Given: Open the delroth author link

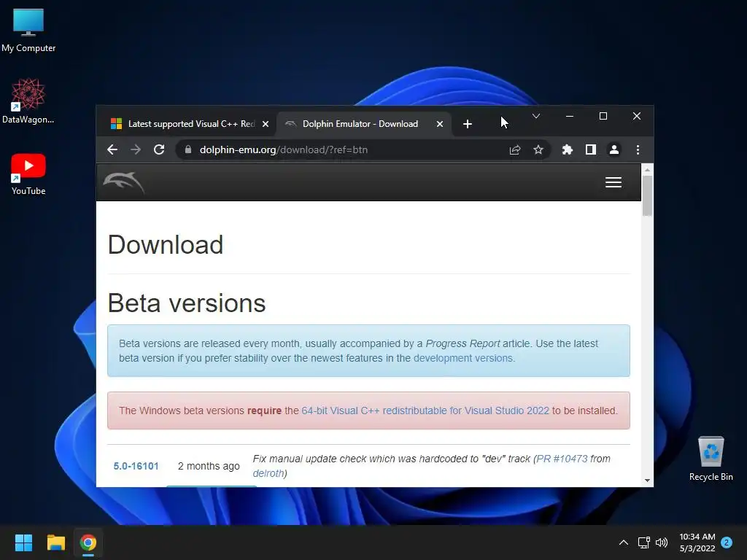Looking at the screenshot, I should 268,473.
